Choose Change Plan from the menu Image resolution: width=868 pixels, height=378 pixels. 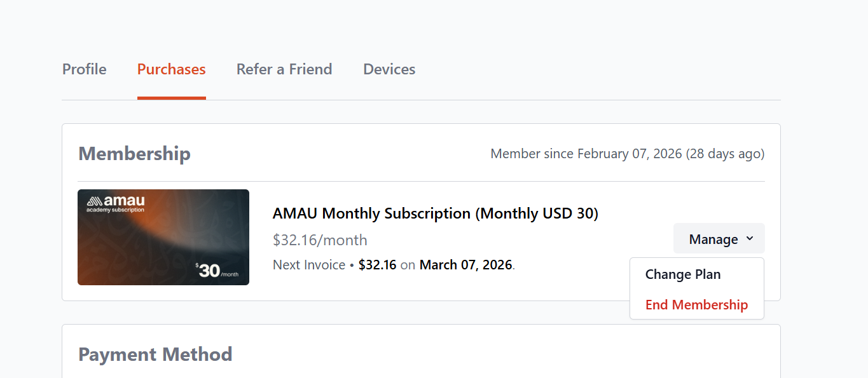pos(683,274)
